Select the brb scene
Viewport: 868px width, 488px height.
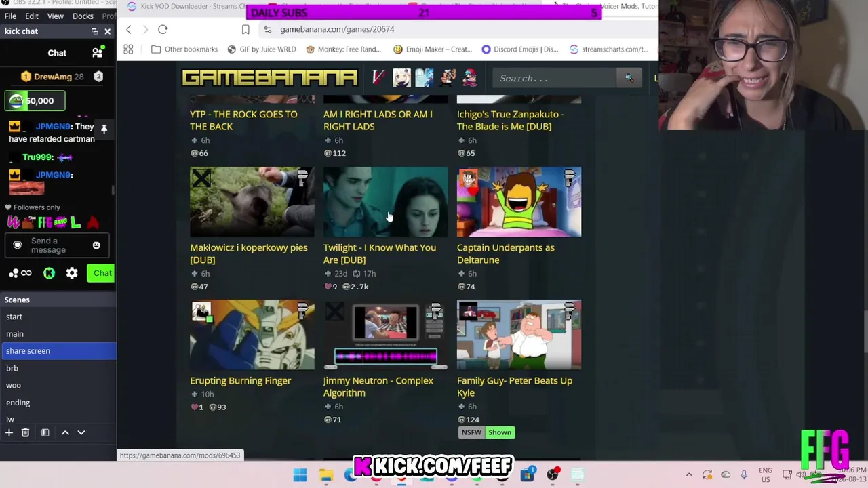58,368
